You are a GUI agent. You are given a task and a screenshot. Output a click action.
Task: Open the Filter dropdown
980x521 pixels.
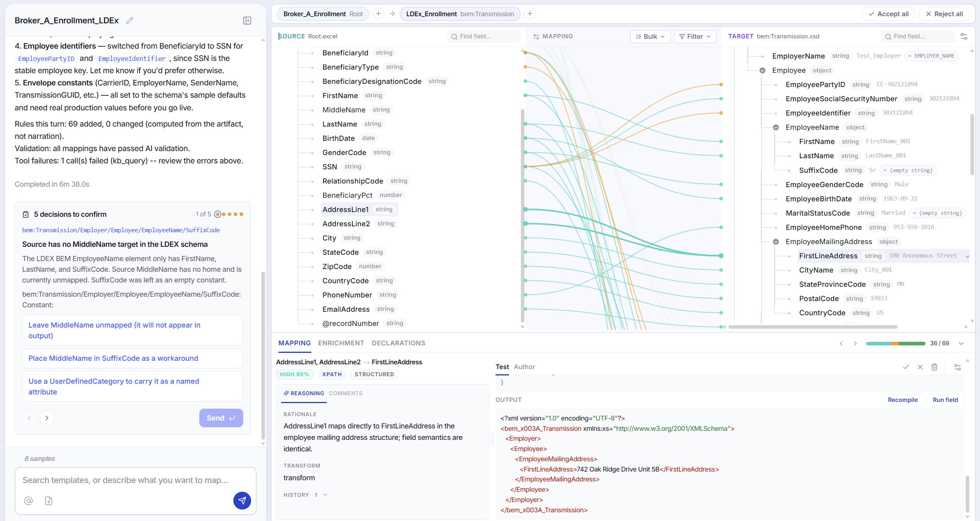pos(695,36)
